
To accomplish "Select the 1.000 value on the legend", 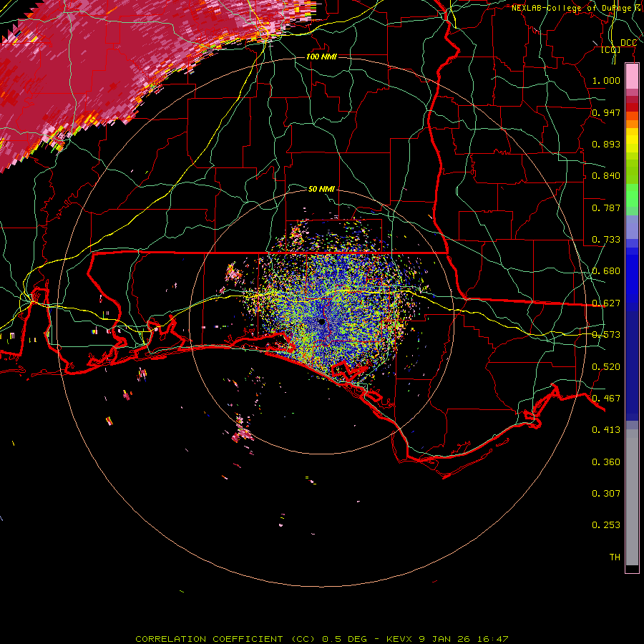I will click(x=606, y=80).
